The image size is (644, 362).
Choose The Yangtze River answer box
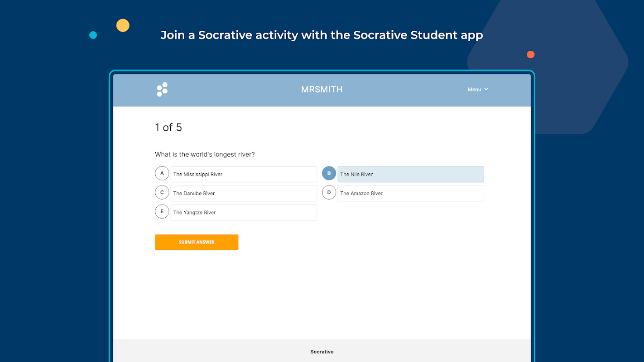244,212
